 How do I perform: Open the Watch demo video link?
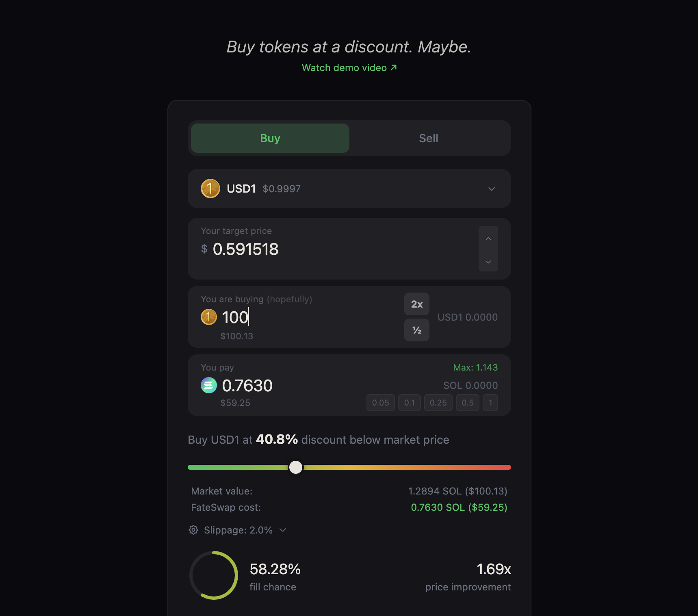coord(349,67)
